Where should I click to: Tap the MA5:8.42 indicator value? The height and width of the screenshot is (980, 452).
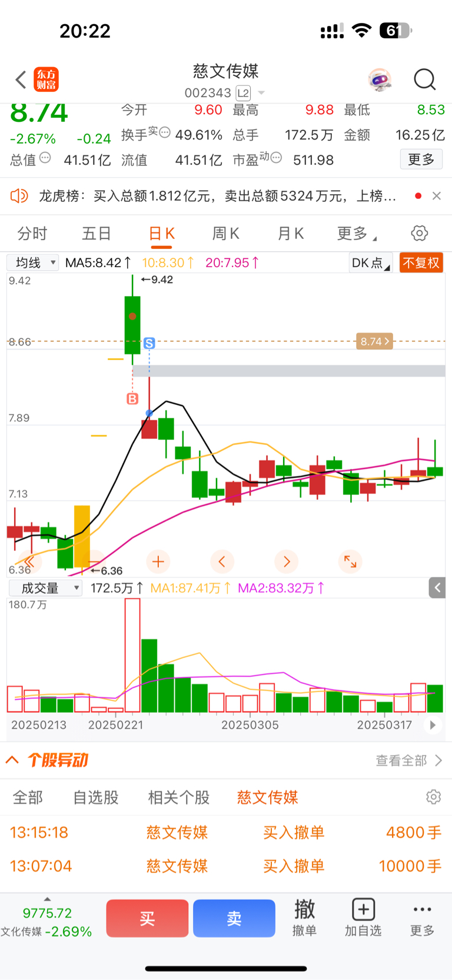[98, 263]
